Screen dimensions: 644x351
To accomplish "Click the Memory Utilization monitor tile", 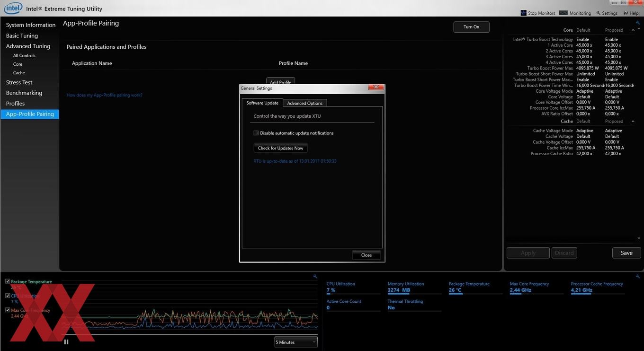I will point(414,287).
